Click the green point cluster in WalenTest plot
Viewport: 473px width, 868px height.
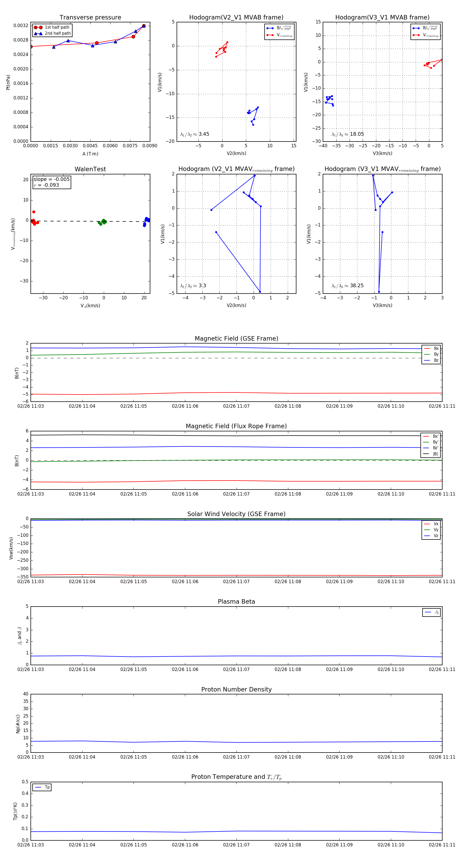(102, 222)
